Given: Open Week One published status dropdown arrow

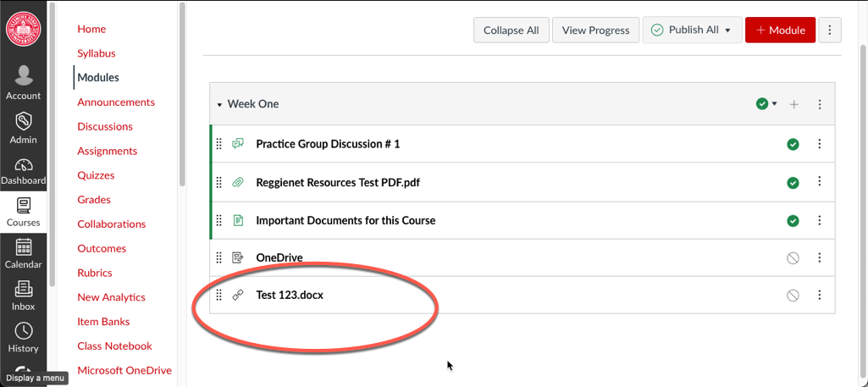Looking at the screenshot, I should 775,103.
